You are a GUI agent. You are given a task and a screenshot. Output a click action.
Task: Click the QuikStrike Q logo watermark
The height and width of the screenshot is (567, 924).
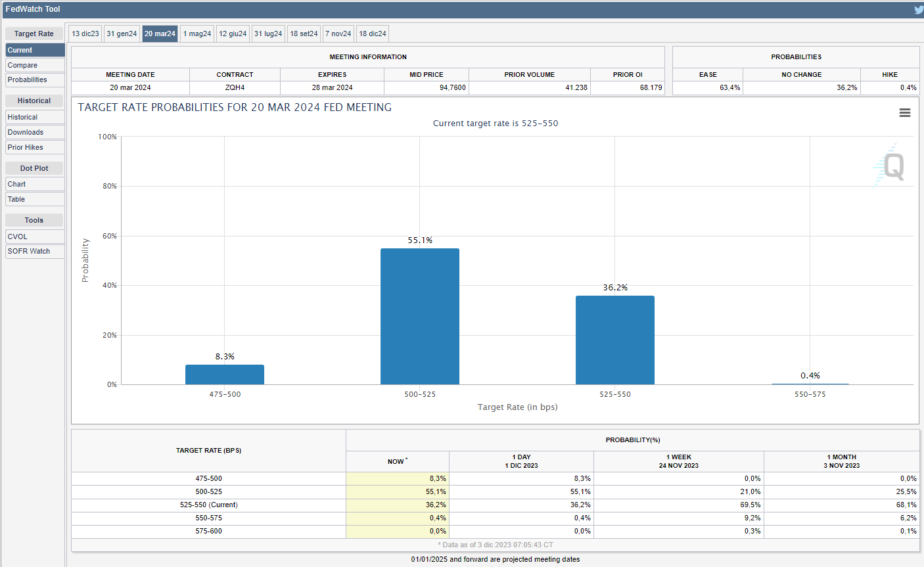[892, 166]
